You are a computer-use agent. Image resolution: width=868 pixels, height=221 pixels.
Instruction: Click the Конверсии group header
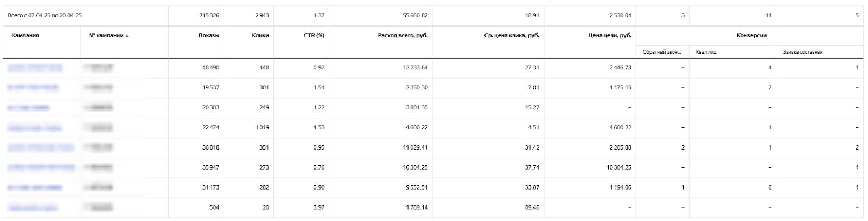click(x=751, y=36)
